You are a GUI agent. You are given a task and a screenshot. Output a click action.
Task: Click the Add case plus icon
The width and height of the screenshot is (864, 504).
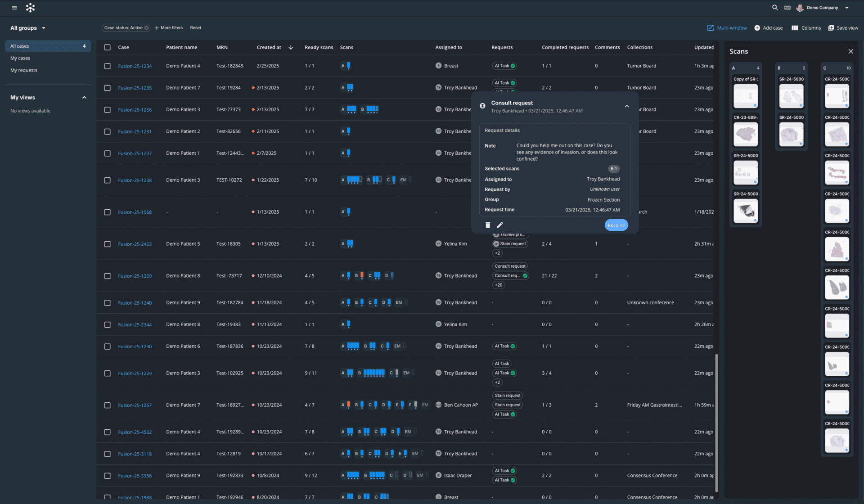(x=757, y=28)
